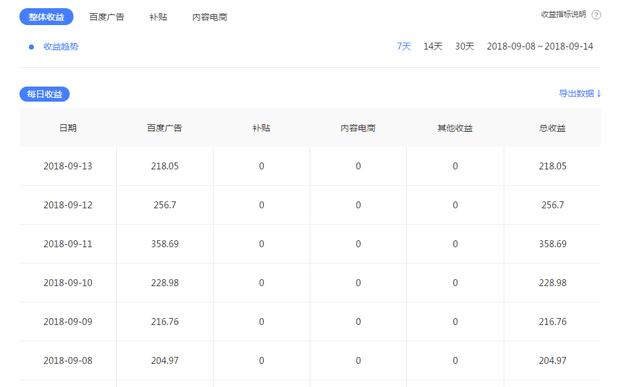Image resolution: width=640 pixels, height=387 pixels.
Task: Click 358.69 in the 总收益 column
Action: click(x=553, y=244)
